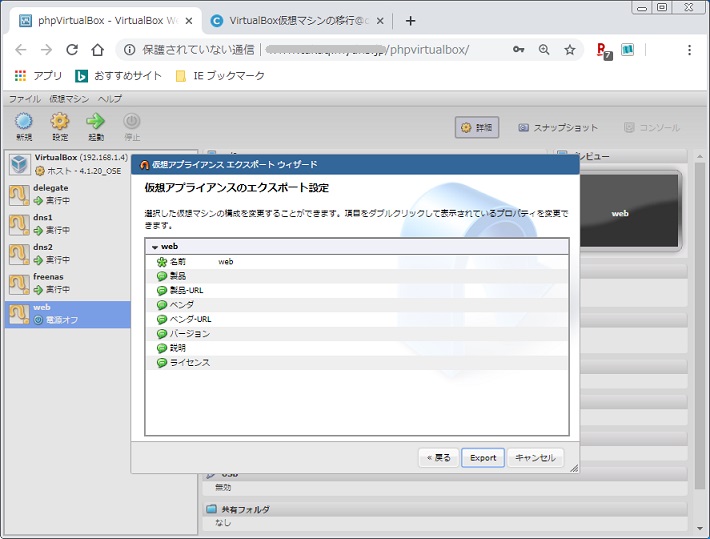
Task: Click the details panel vertical scrollbar
Action: click(700, 325)
